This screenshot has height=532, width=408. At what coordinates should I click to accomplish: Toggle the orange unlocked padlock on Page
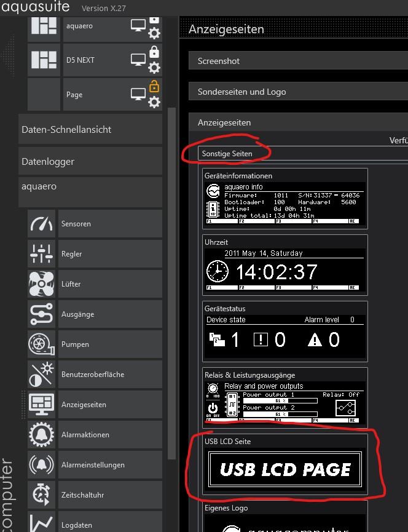[154, 86]
